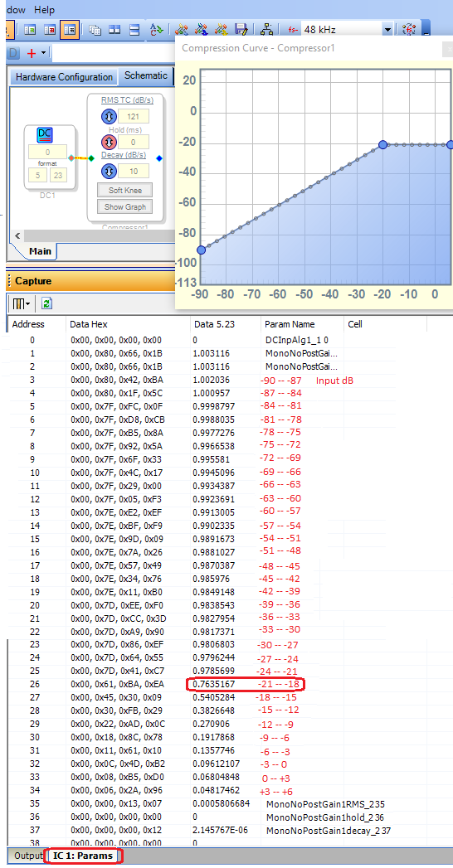The image size is (453, 868).
Task: Select the Main sheet tab
Action: tap(40, 250)
